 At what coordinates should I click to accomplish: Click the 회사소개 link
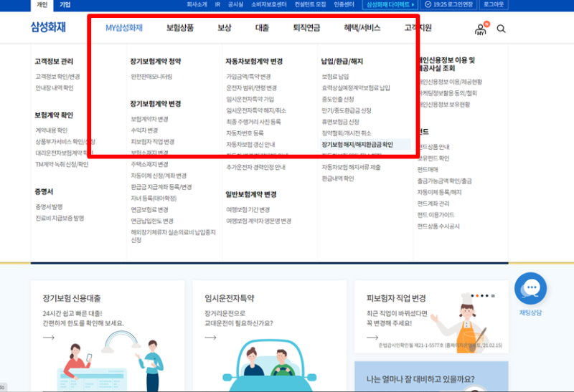click(x=197, y=5)
